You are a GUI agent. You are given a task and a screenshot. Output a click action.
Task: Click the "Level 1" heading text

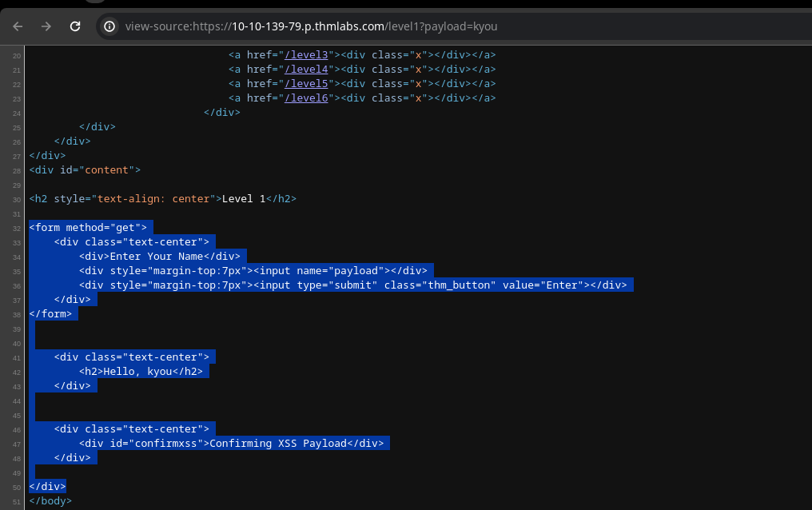coord(243,199)
